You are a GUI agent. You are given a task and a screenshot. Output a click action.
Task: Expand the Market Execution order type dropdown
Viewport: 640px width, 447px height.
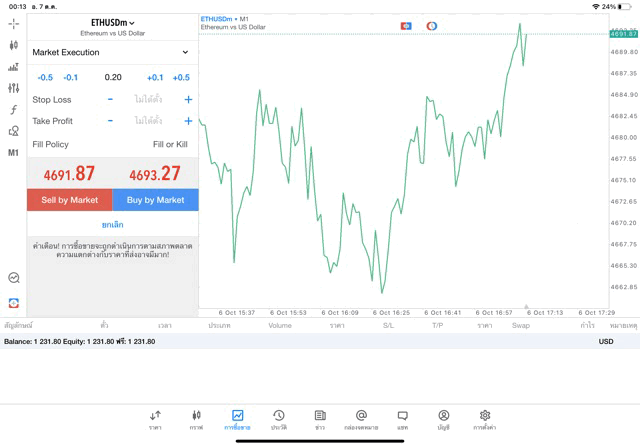(111, 52)
